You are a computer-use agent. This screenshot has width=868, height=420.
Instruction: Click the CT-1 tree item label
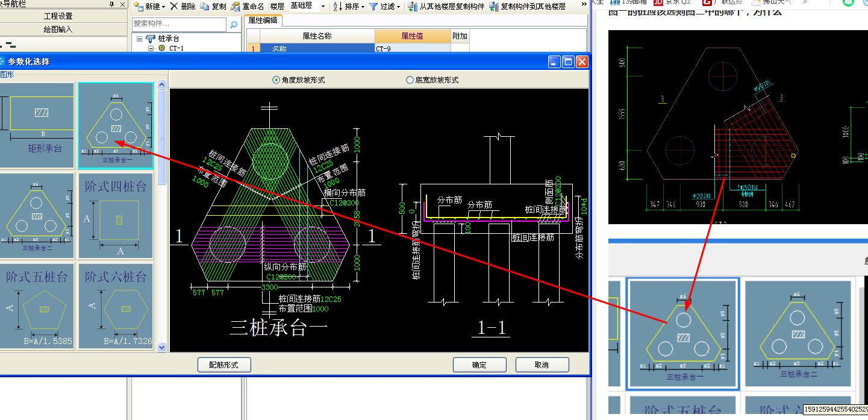(176, 48)
